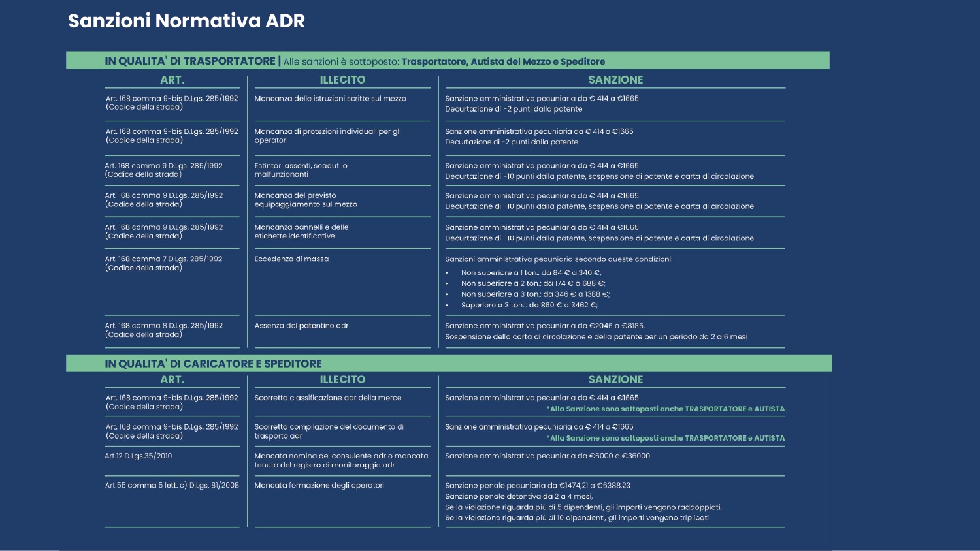Click the 'Art.12 D.Lgs.35/2010' article cell
Screen dimensions: 980x551
[x=139, y=456]
